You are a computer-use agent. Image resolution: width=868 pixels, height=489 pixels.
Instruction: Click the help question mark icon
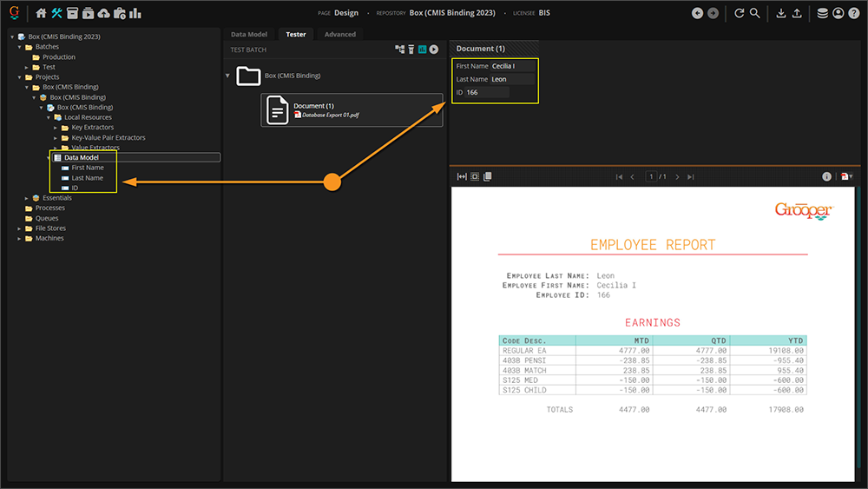[x=853, y=13]
